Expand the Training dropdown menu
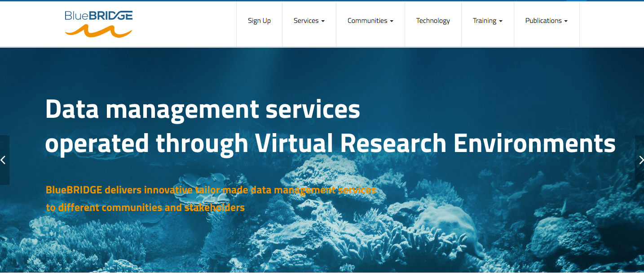 pos(488,21)
